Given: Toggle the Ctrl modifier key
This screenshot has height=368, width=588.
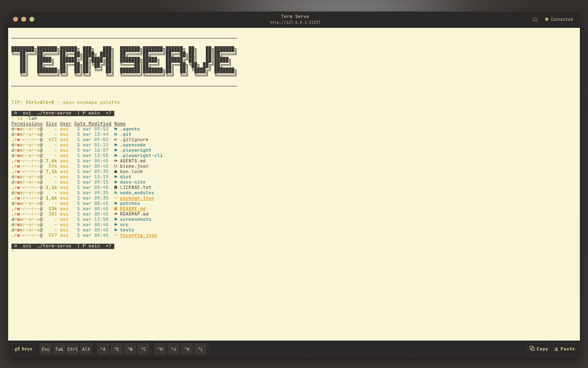Looking at the screenshot, I should click(73, 349).
